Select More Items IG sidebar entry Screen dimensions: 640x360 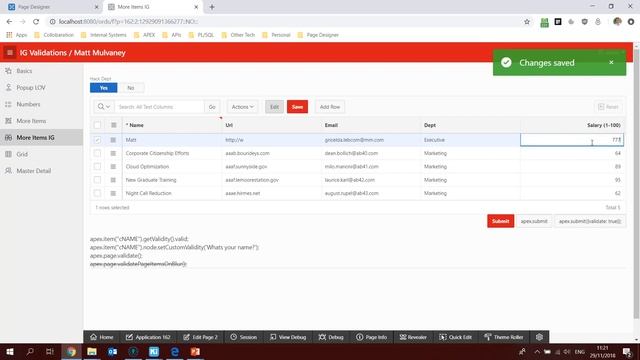(x=41, y=138)
